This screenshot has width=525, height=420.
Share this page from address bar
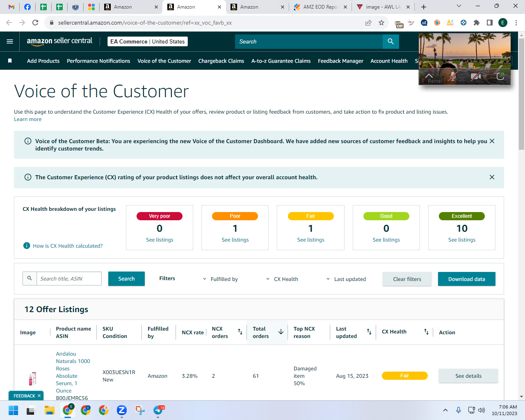click(x=368, y=23)
